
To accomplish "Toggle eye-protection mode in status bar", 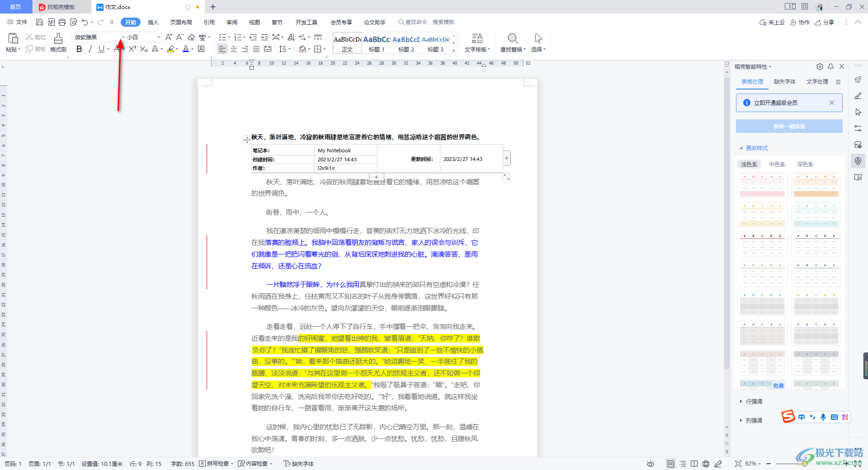I will click(x=651, y=464).
